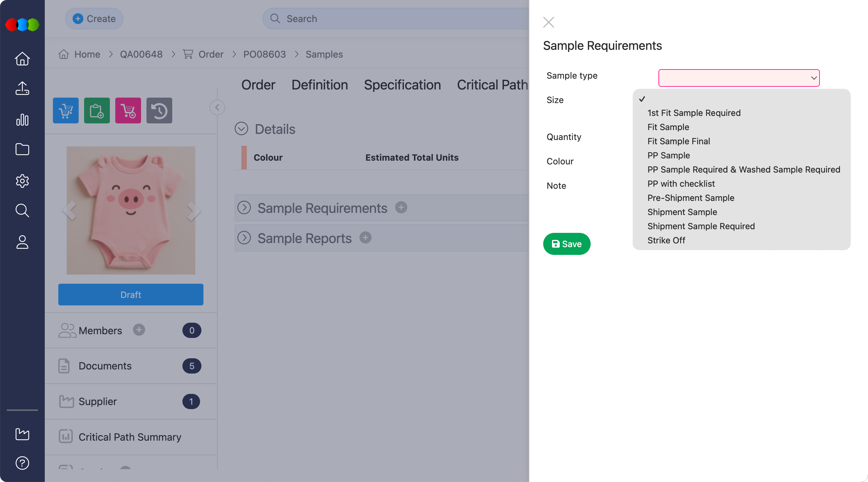Click the blue shopping cart icon button
The height and width of the screenshot is (482, 868).
point(66,111)
